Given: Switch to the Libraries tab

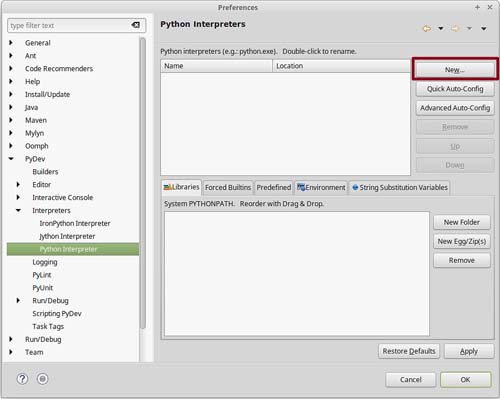Looking at the screenshot, I should tap(181, 187).
